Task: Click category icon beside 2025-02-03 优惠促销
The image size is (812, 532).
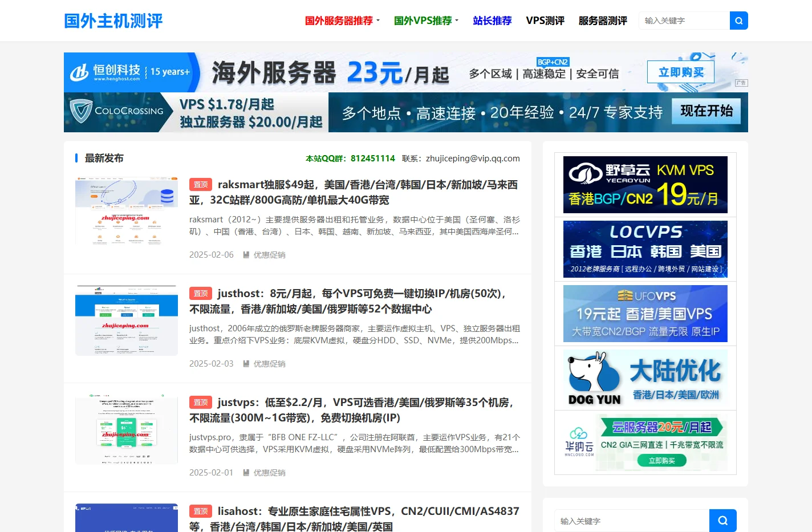Action: coord(246,364)
